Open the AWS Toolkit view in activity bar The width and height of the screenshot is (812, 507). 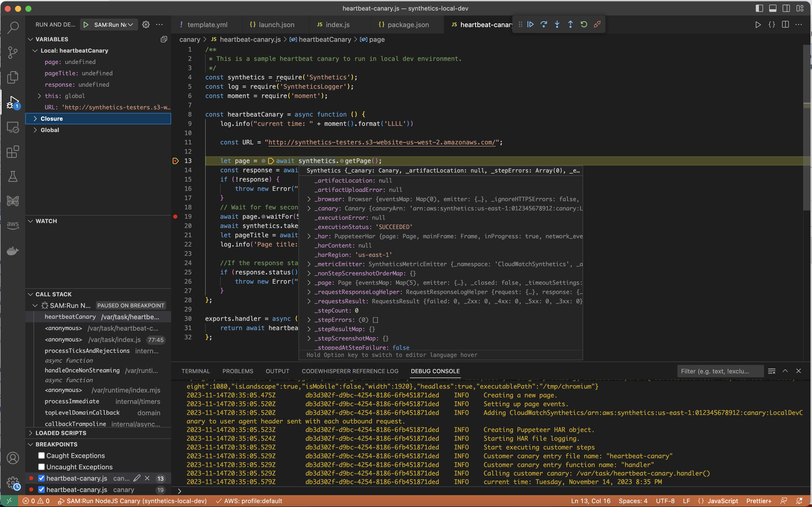click(13, 225)
